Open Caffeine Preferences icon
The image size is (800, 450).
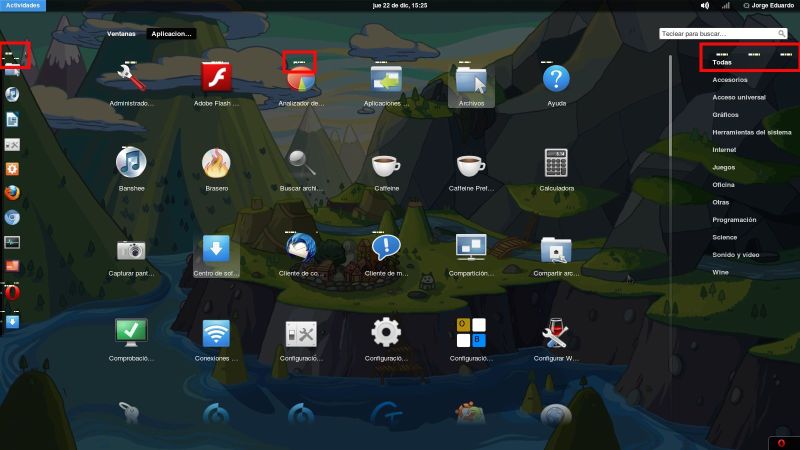click(471, 165)
